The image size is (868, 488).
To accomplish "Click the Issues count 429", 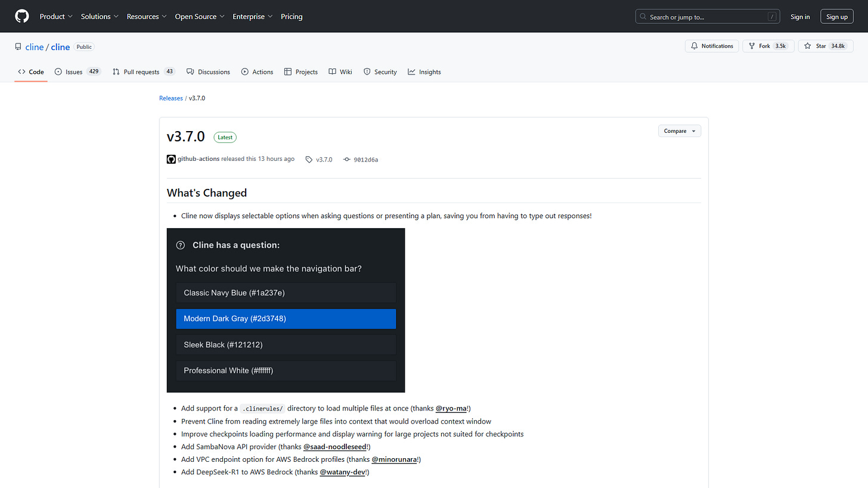I will click(x=94, y=72).
